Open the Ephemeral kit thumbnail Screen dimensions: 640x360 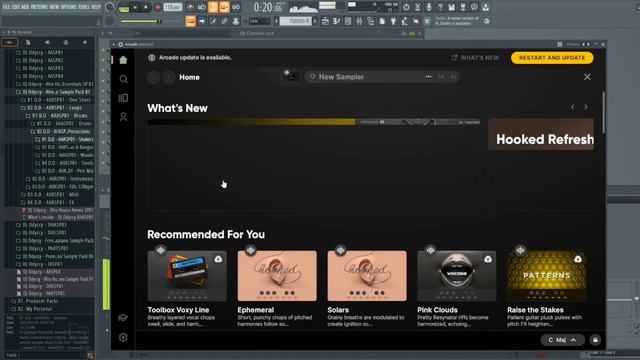click(277, 276)
